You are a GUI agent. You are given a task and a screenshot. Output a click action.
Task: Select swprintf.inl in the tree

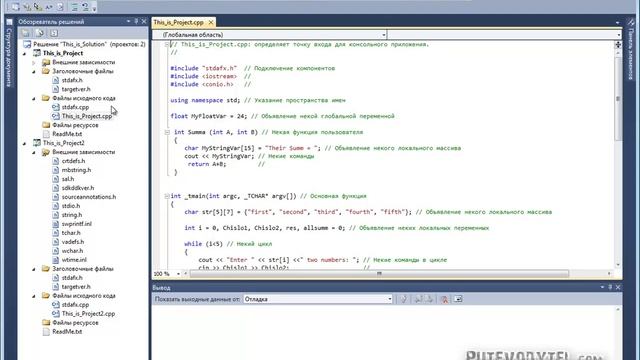[77, 224]
